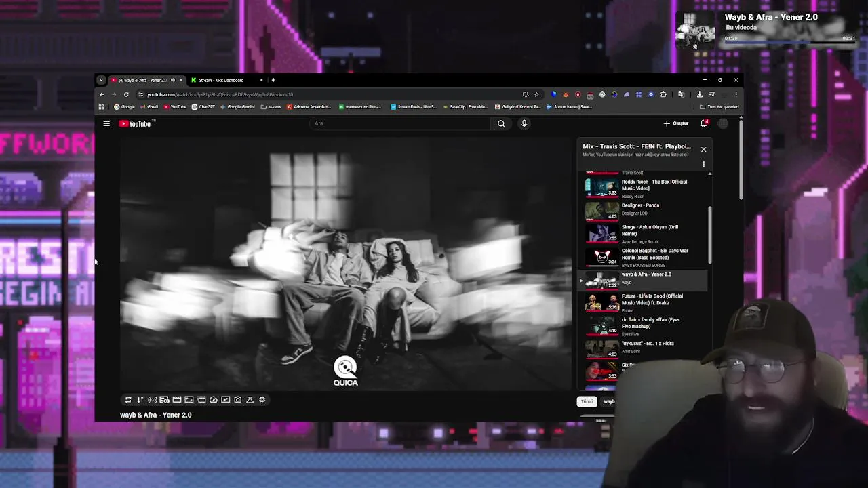Open the ChatGPT bookmark
Screen dimensions: 868x488
[203, 107]
